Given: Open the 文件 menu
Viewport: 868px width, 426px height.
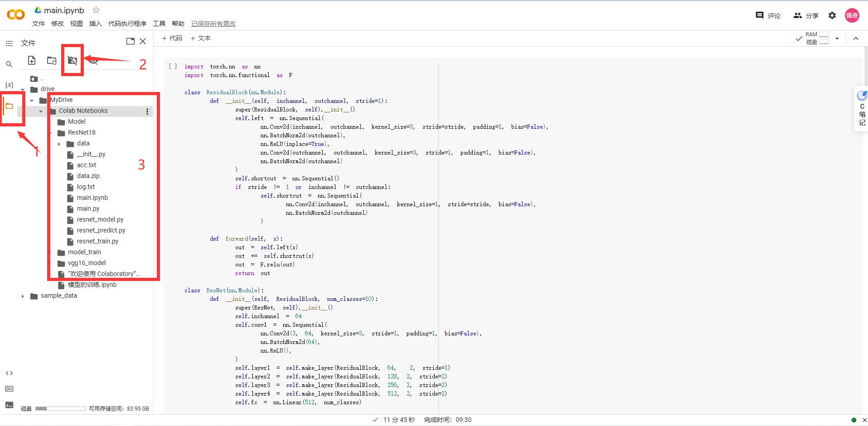Looking at the screenshot, I should pos(39,24).
